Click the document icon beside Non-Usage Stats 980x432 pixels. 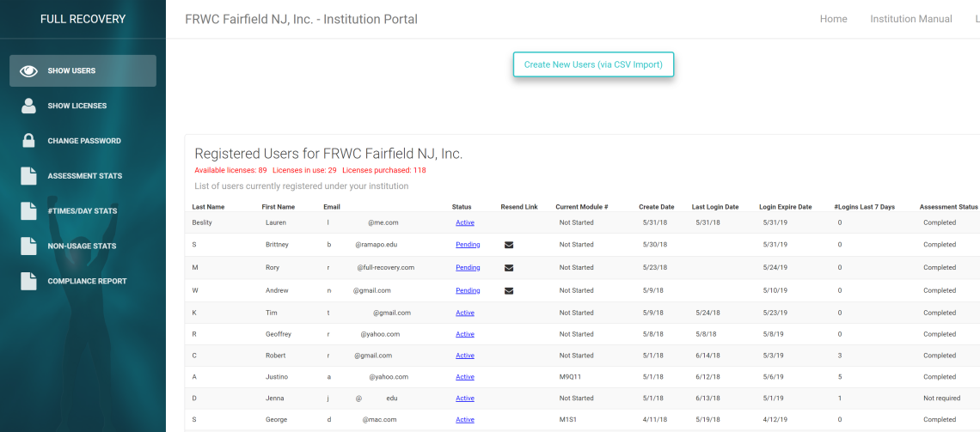pos(28,246)
